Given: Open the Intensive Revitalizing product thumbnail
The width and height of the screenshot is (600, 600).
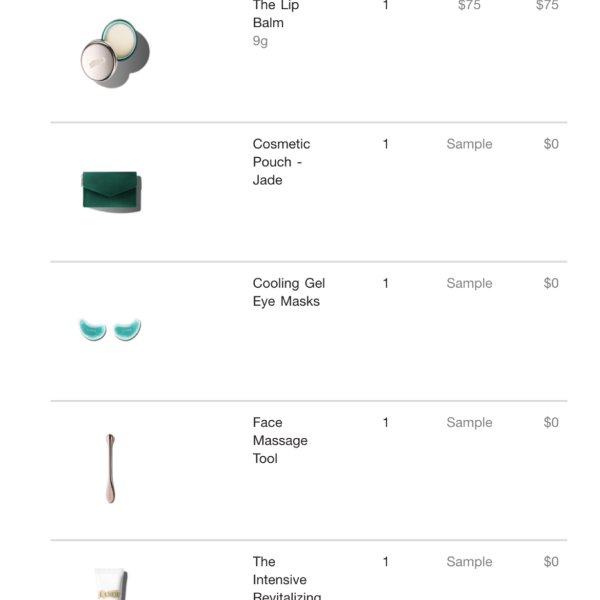Looking at the screenshot, I should [x=111, y=584].
